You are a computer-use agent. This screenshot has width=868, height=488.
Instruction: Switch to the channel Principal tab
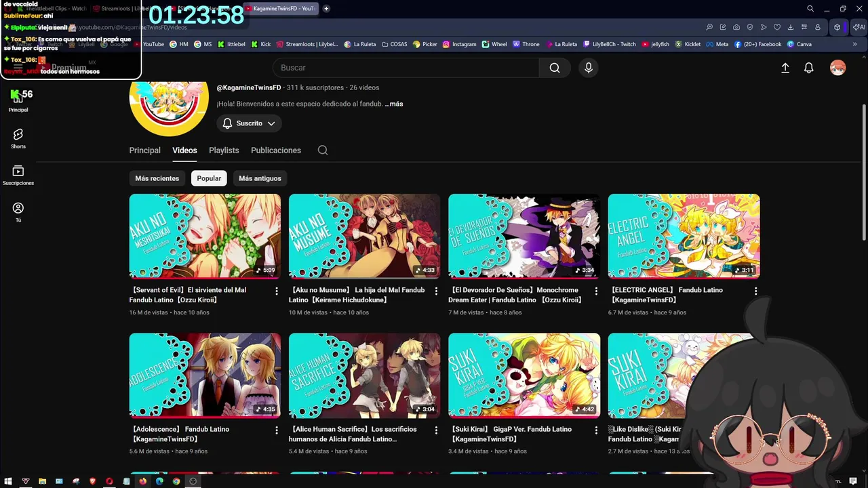(x=145, y=150)
